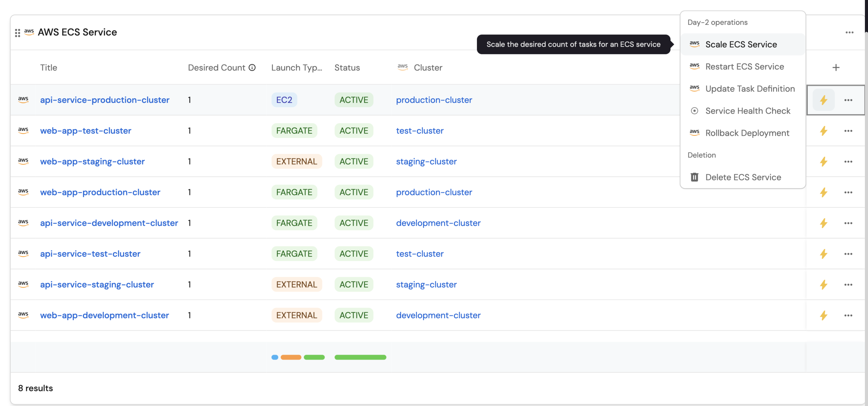Open api-service-production-cluster service link
This screenshot has width=868, height=406.
[x=104, y=100]
